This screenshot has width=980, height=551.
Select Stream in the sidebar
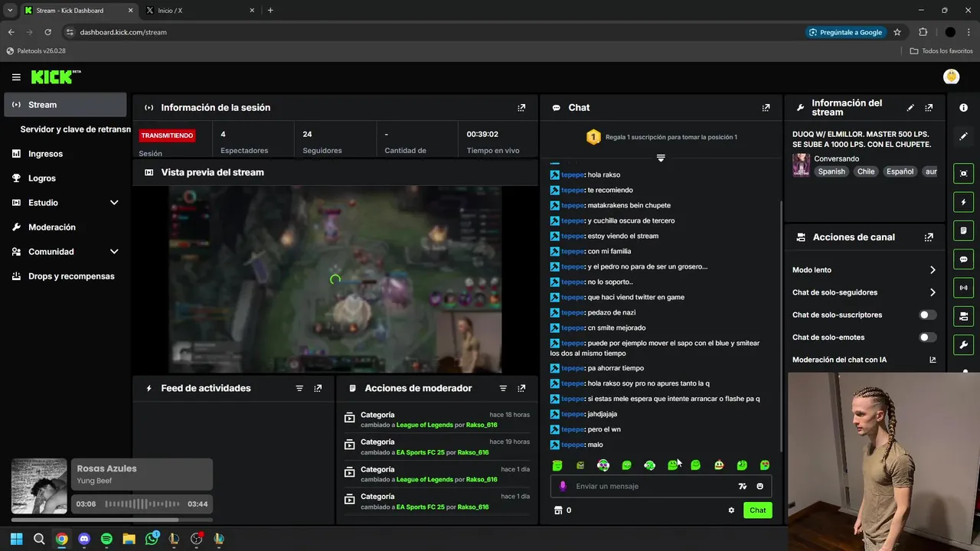pyautogui.click(x=65, y=105)
